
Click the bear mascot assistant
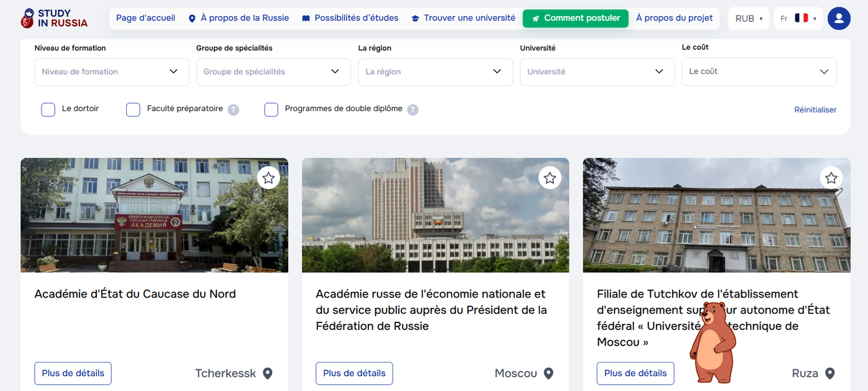click(x=712, y=342)
